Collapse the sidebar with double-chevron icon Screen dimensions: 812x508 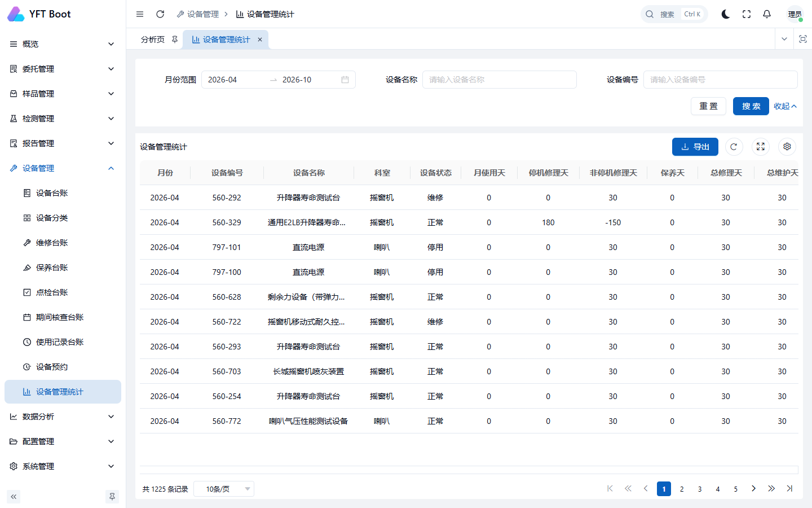pos(14,497)
